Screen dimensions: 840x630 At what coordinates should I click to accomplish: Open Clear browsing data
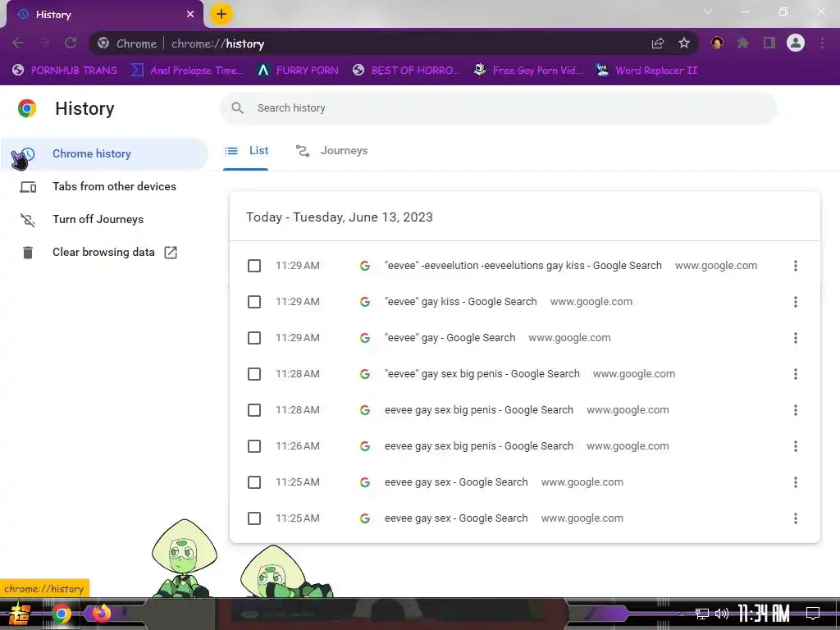coord(104,253)
